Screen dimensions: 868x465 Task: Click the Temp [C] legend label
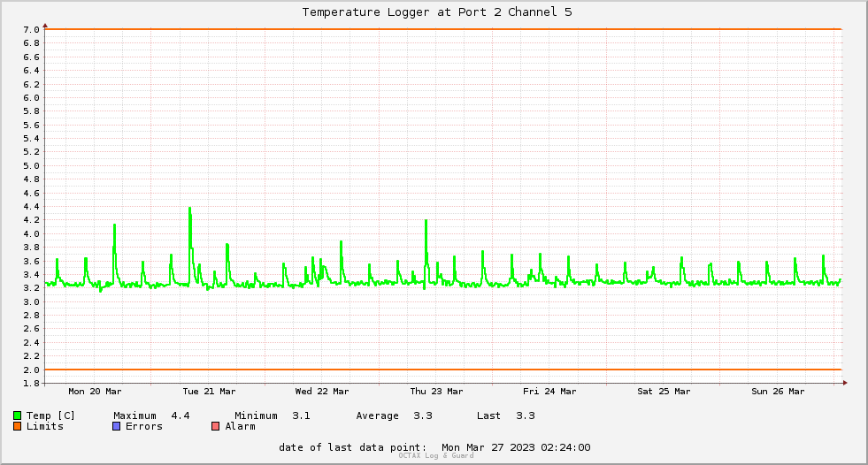(x=50, y=415)
